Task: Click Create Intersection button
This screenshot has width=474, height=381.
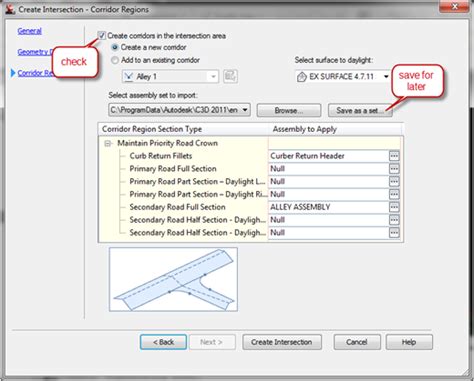Action: (x=282, y=342)
